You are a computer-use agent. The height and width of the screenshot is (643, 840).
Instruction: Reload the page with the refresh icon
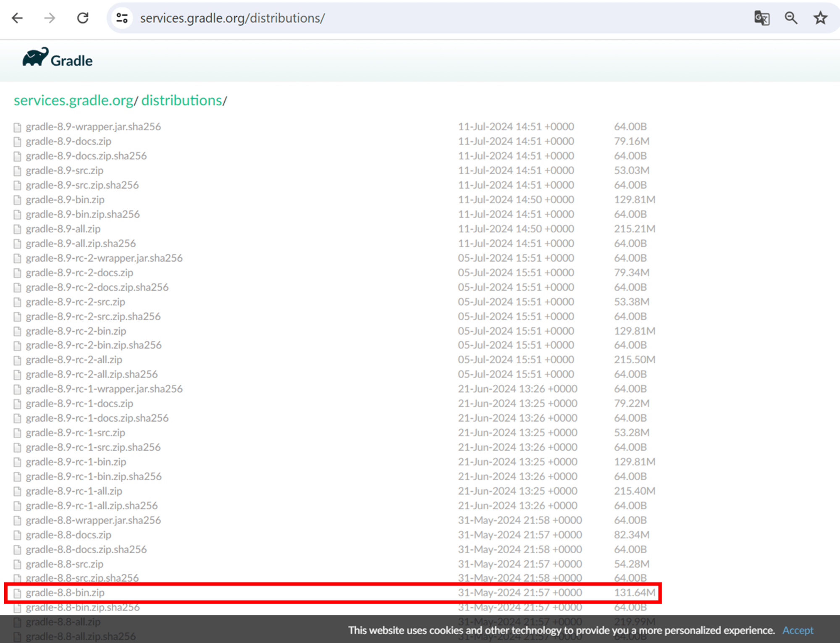point(83,18)
